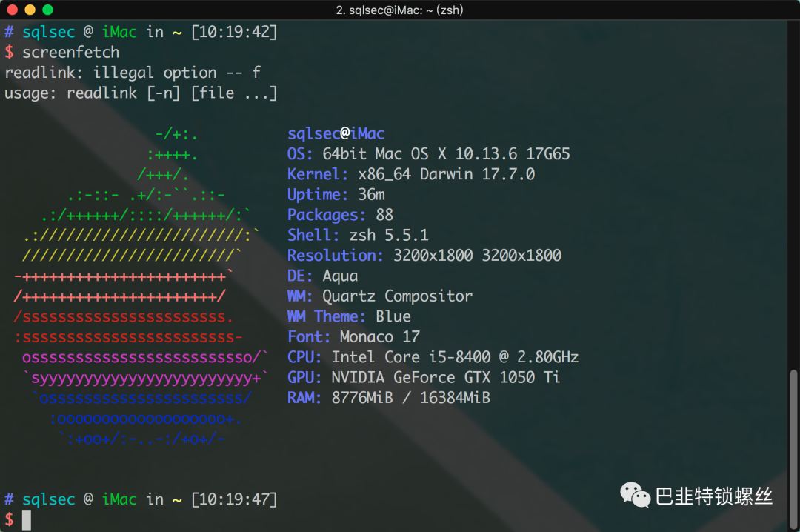Click the Uptime value '36m'
The image size is (800, 532).
pos(371,195)
